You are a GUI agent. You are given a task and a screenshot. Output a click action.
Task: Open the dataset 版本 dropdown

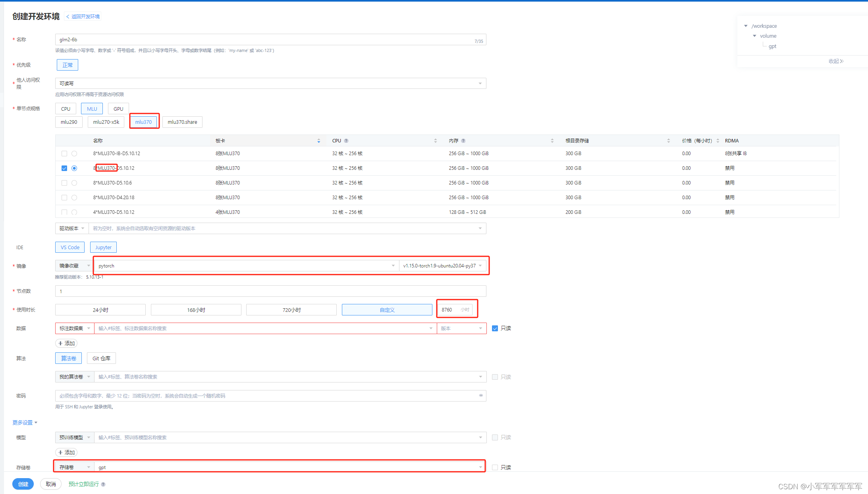click(461, 329)
